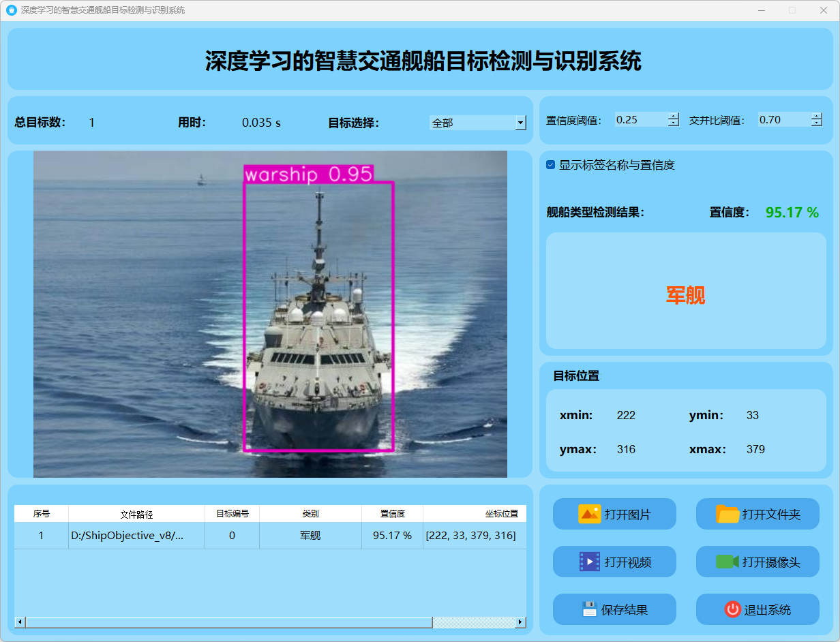Increase the IoU threshold value
The image size is (840, 642).
coord(816,116)
